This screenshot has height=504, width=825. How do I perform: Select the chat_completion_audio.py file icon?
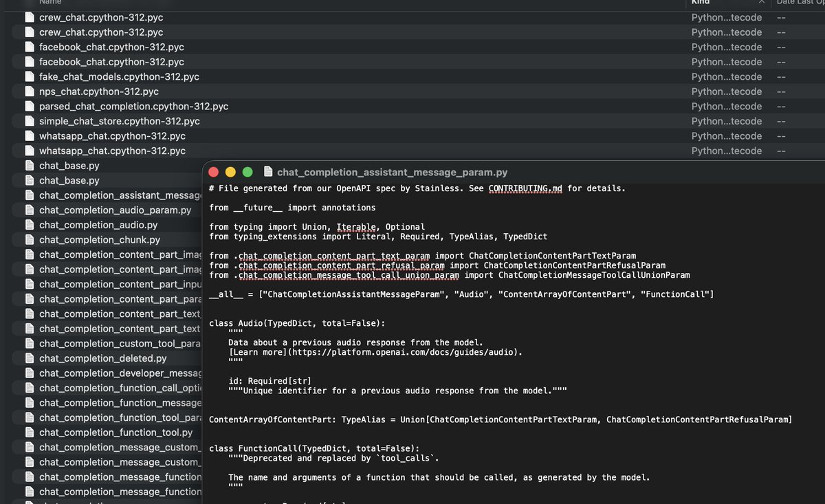point(30,225)
